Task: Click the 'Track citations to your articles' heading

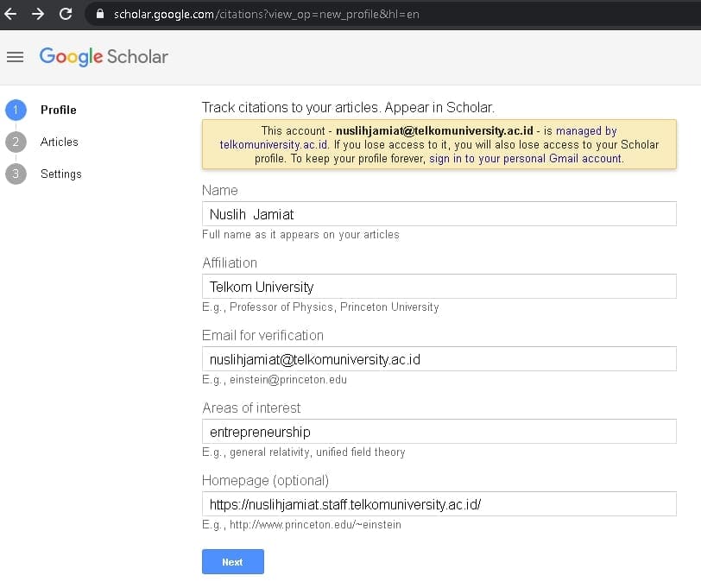Action: (x=348, y=107)
